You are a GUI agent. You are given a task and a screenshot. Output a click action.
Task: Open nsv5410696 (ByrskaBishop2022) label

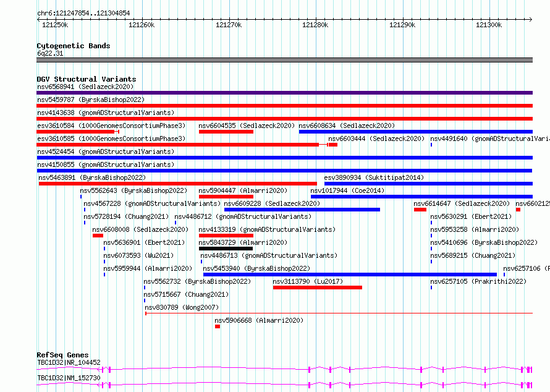(x=484, y=242)
